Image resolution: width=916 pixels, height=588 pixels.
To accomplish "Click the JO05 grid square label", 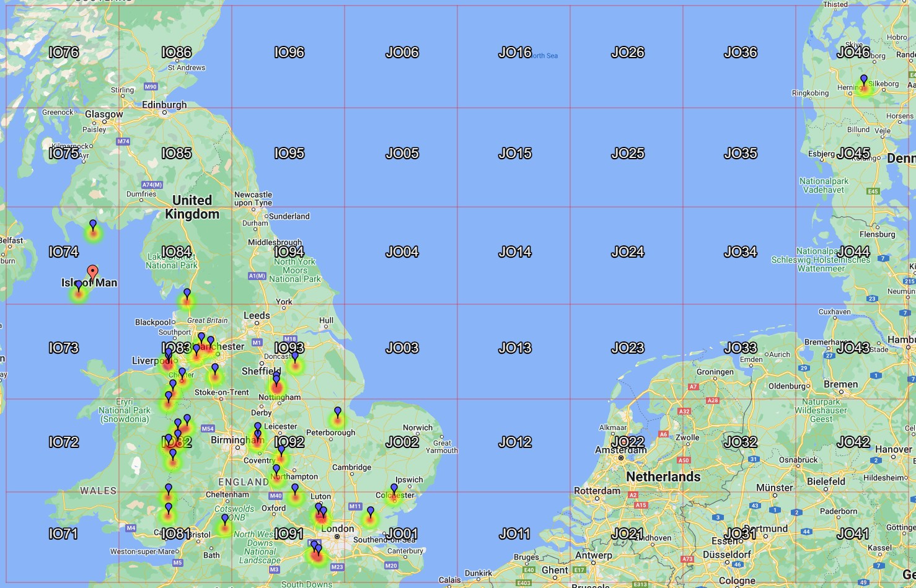I will (x=402, y=153).
